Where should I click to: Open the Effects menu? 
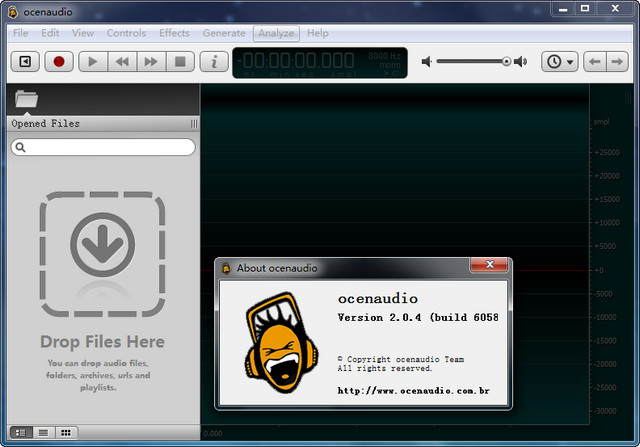click(174, 33)
